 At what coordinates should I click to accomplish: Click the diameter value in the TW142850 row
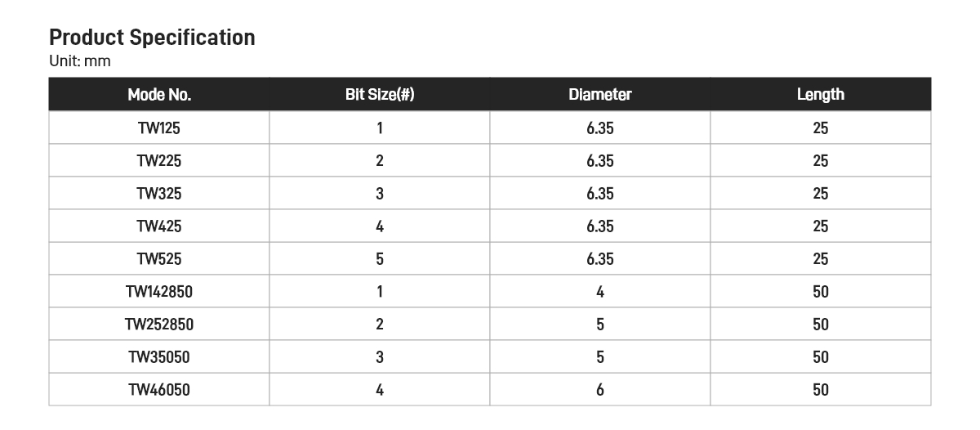(x=600, y=292)
